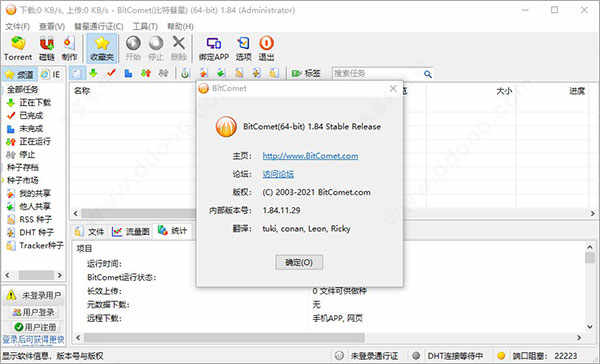
Task: Open the 查看(V) menu
Action: (52, 26)
